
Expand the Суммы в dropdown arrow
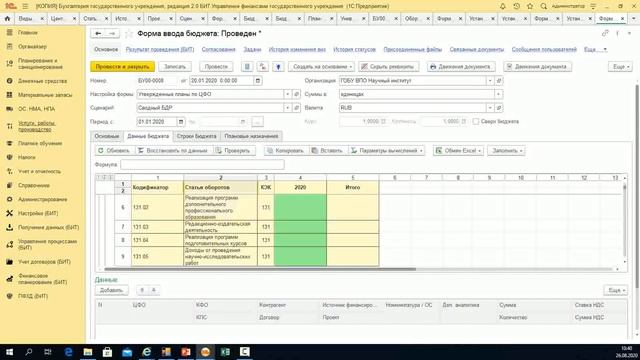coord(498,94)
